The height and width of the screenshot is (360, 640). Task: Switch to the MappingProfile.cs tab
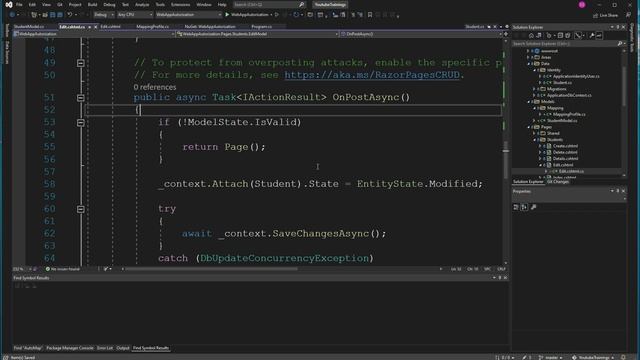152,27
